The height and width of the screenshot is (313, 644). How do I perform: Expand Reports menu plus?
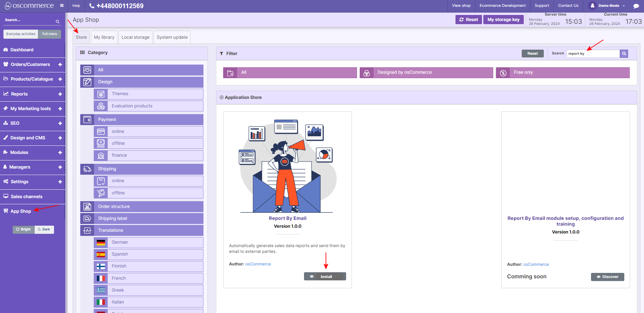click(x=60, y=94)
